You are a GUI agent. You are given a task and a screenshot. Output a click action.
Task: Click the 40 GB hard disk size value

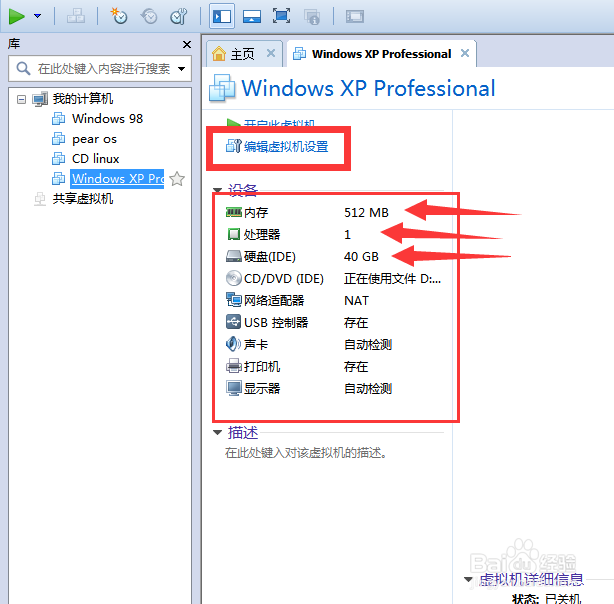tap(361, 257)
